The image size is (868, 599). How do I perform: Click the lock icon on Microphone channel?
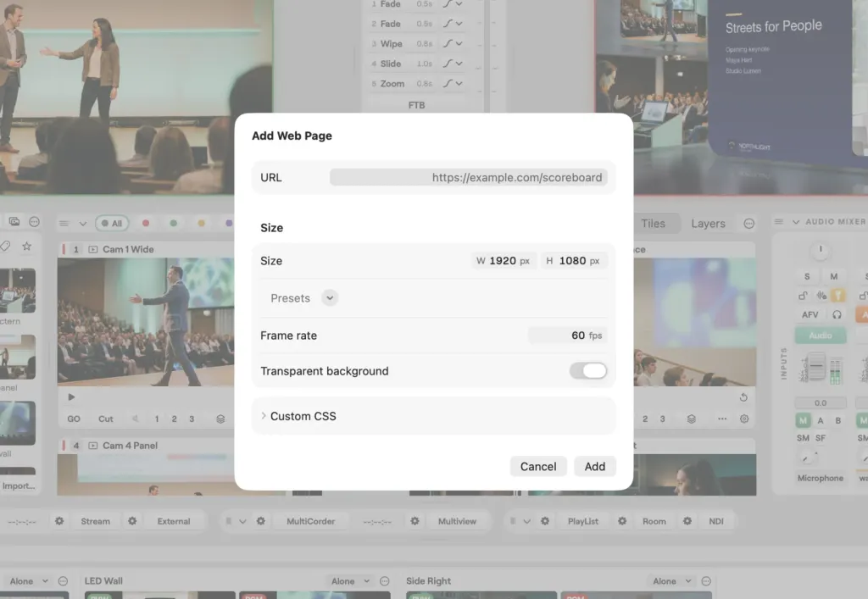(803, 296)
